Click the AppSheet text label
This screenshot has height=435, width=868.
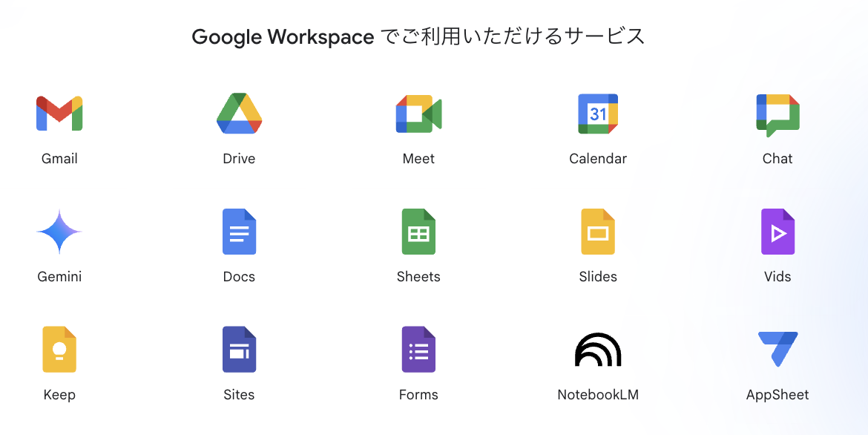coord(777,395)
